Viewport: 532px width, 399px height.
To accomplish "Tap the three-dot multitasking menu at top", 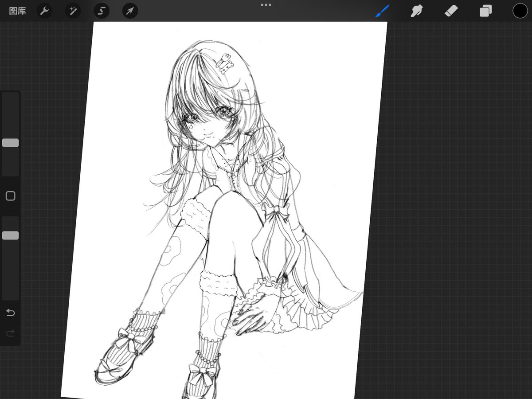I will 266,5.
